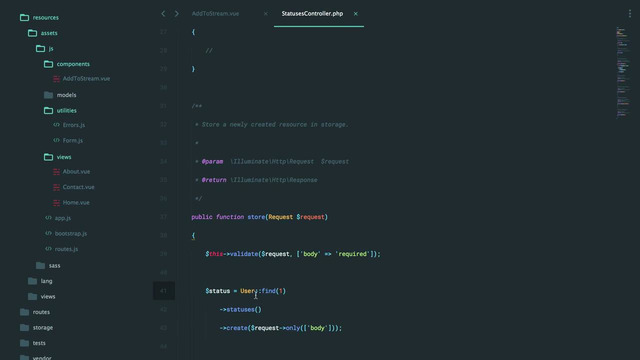640x360 pixels.
Task: Select the resources folder label
Action: point(46,18)
